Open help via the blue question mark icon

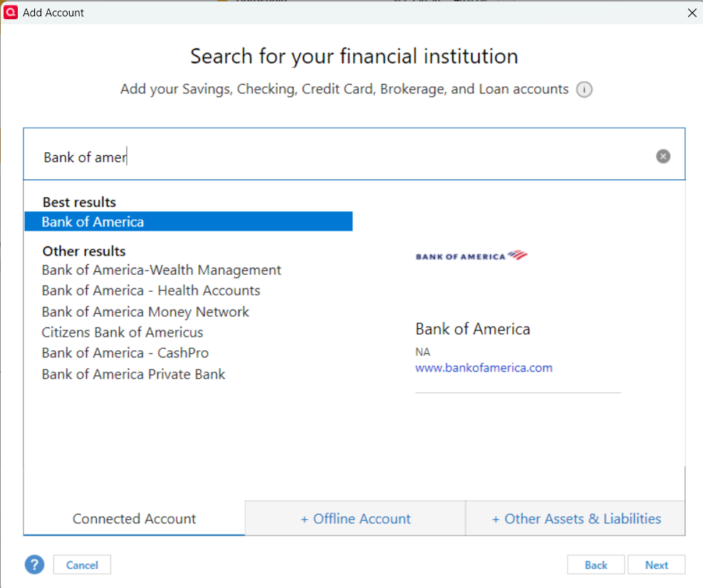point(34,565)
